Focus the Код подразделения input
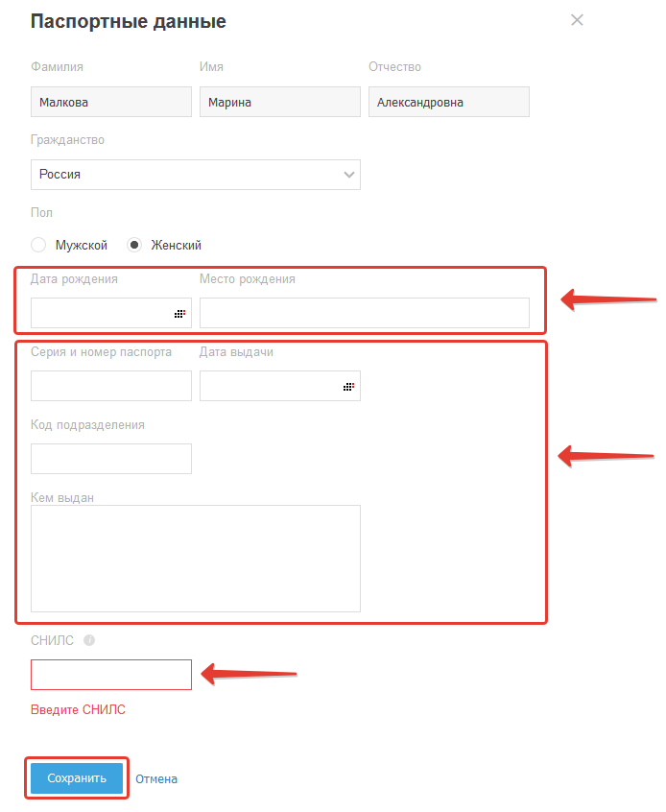 [111, 459]
